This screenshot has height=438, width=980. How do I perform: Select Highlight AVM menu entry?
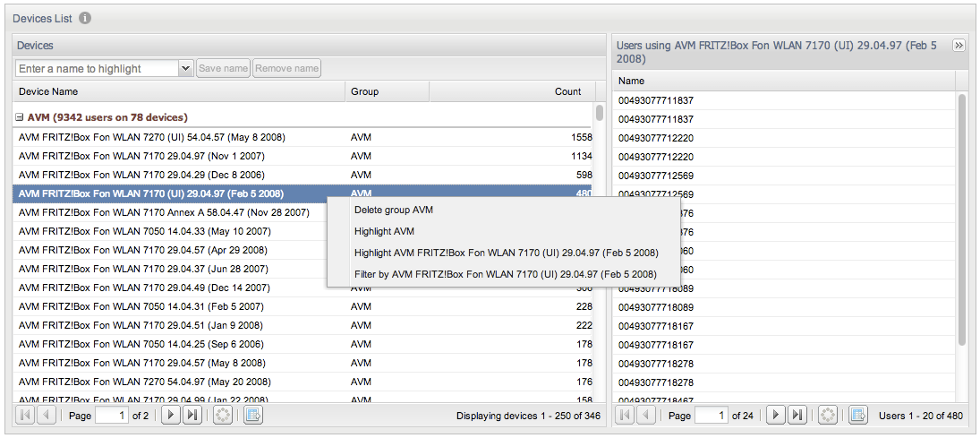pos(384,231)
